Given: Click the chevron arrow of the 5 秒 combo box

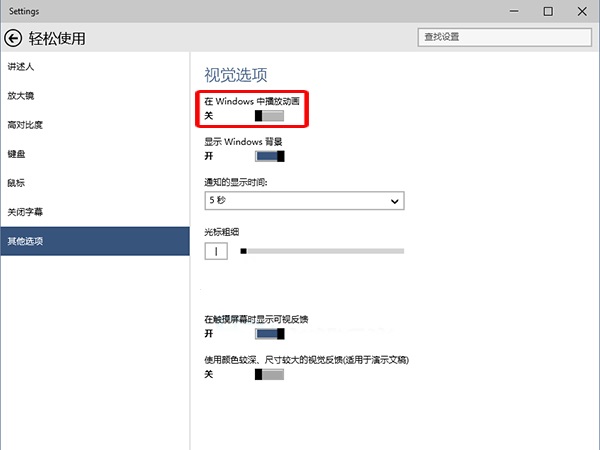Looking at the screenshot, I should [393, 201].
